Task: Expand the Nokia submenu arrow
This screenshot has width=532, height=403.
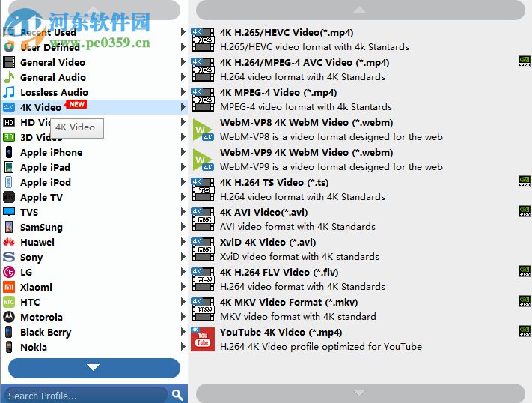Action: [x=183, y=347]
